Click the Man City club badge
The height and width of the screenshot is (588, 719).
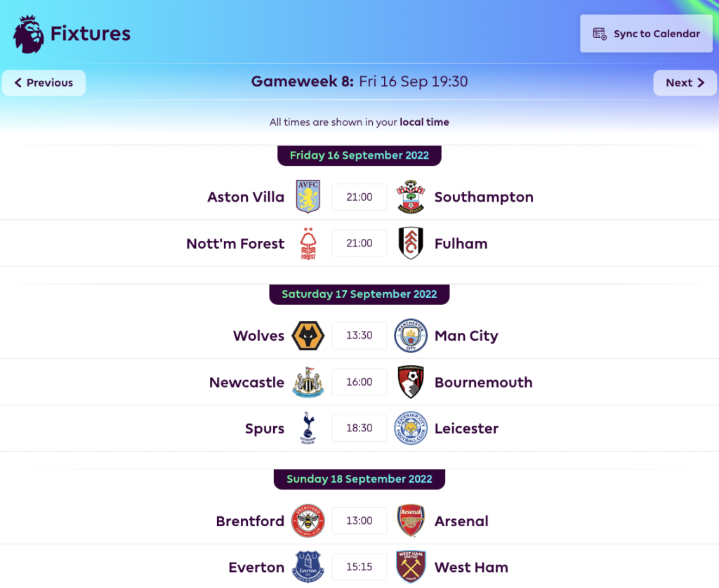[411, 336]
